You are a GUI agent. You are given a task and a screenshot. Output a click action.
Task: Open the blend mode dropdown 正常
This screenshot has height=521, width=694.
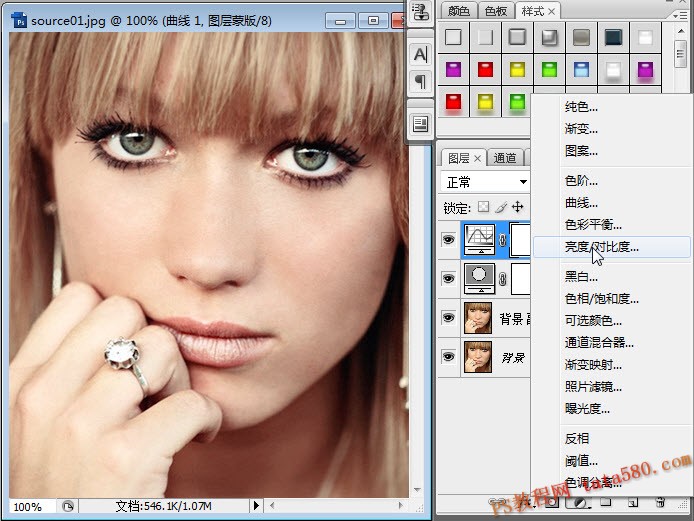(485, 182)
